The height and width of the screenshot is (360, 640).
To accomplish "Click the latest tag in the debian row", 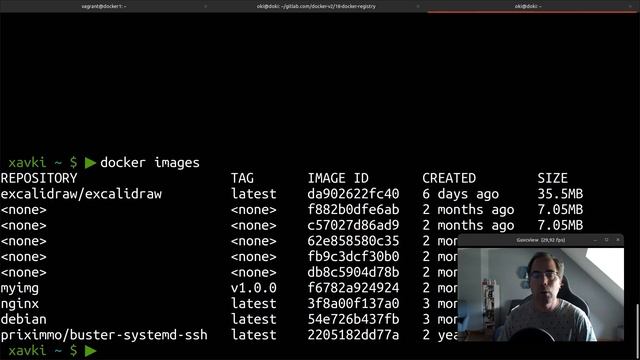I will click(253, 319).
